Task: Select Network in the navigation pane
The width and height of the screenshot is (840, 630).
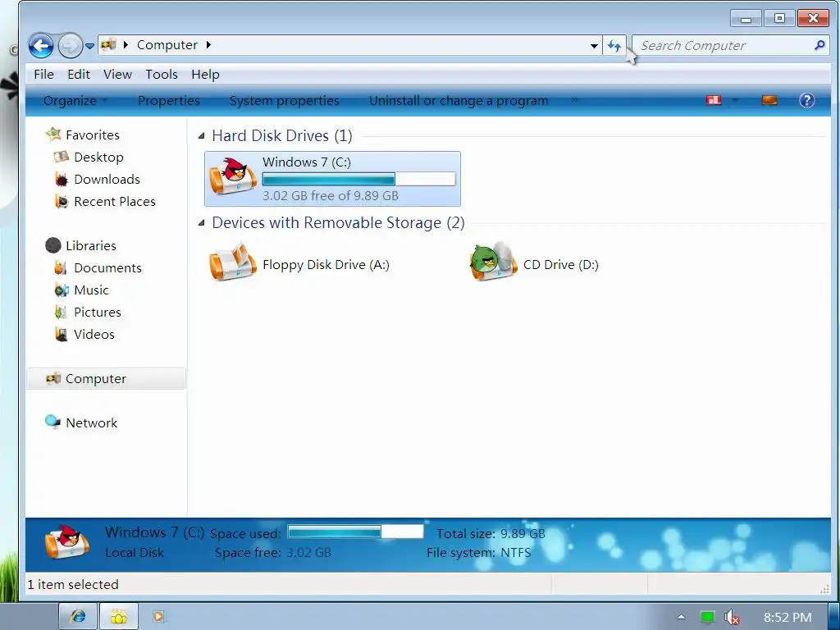Action: pos(91,423)
